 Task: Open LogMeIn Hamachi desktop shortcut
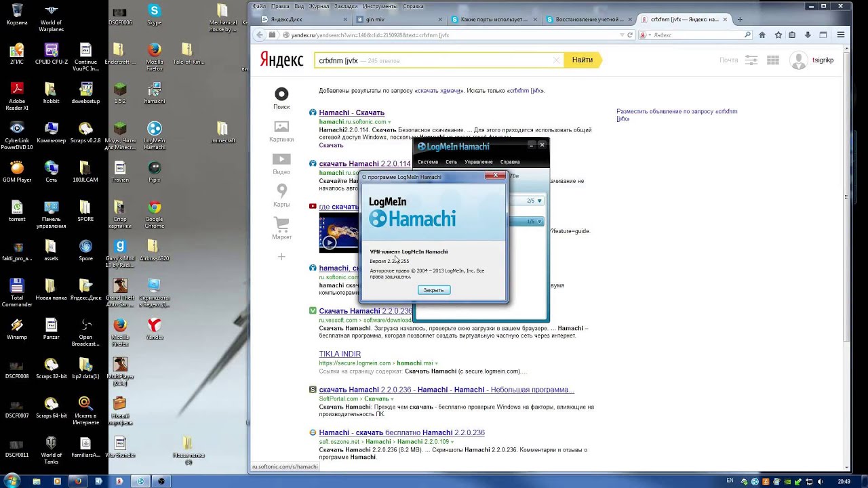click(x=155, y=136)
